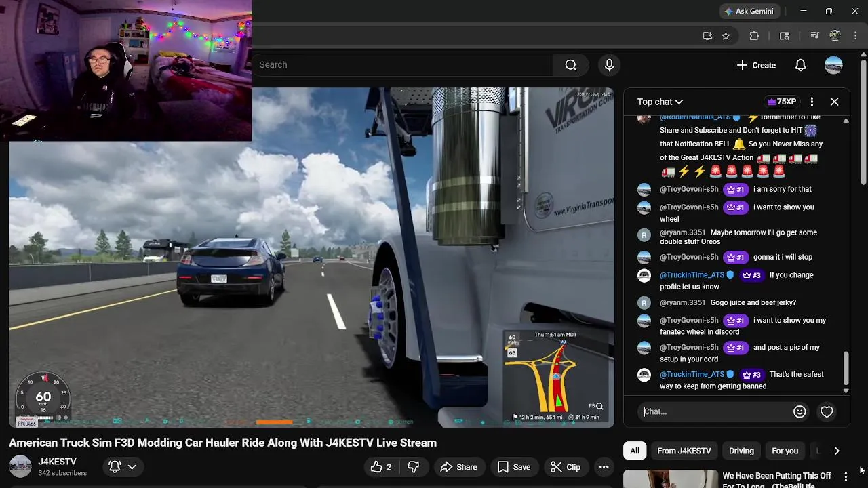Create a Clip from this stream
Viewport: 868px width, 488px height.
(x=566, y=467)
